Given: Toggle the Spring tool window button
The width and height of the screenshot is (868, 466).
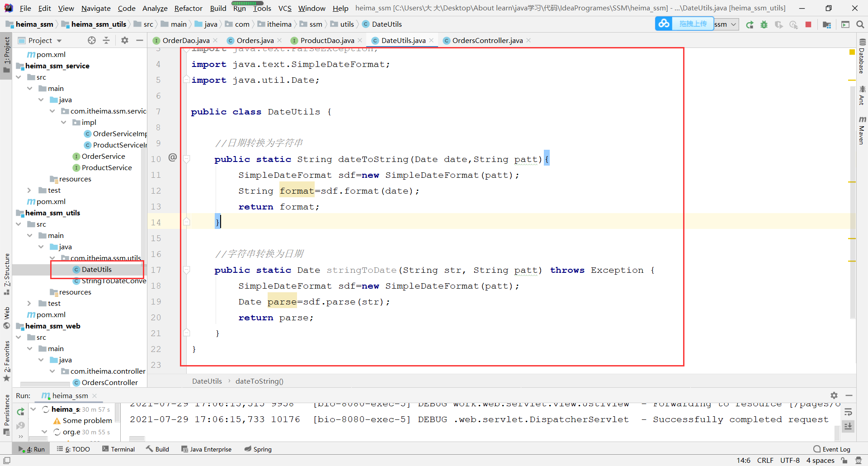Looking at the screenshot, I should point(258,449).
